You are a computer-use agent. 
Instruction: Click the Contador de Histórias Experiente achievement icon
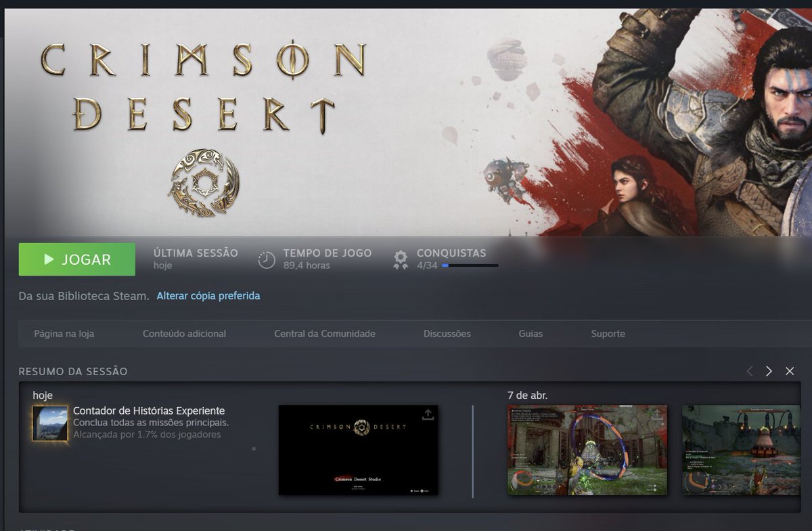[x=50, y=423]
